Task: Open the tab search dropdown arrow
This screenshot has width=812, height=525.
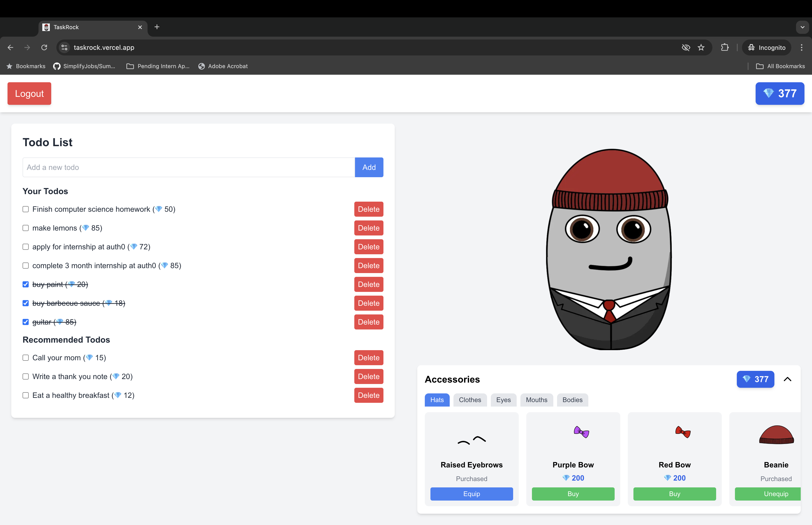Action: (802, 27)
